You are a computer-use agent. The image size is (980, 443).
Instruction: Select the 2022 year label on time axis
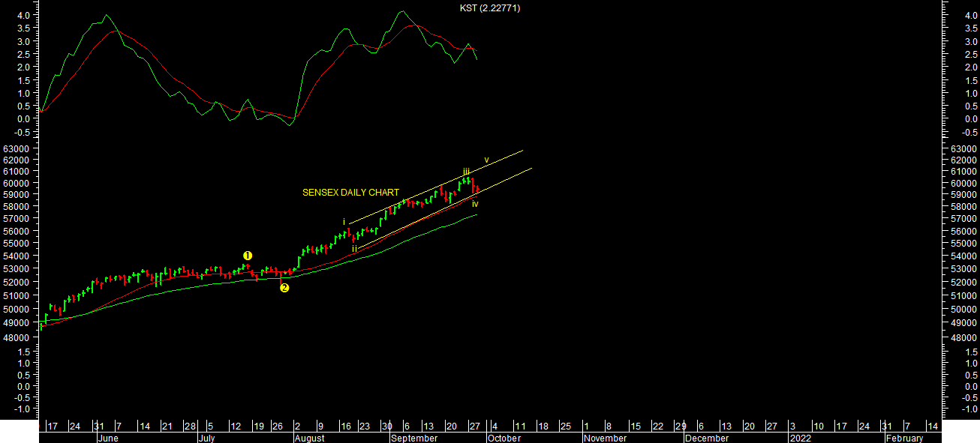(799, 438)
